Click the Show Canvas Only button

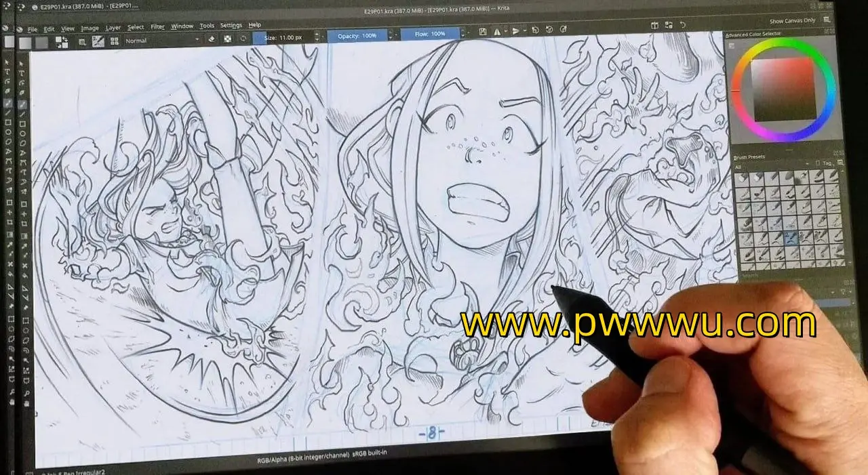coord(792,22)
